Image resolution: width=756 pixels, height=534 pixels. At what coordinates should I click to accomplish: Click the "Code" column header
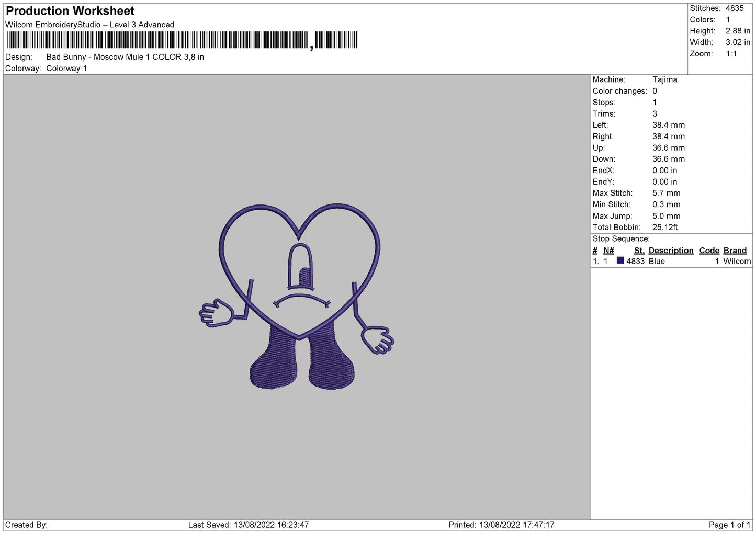(x=709, y=251)
